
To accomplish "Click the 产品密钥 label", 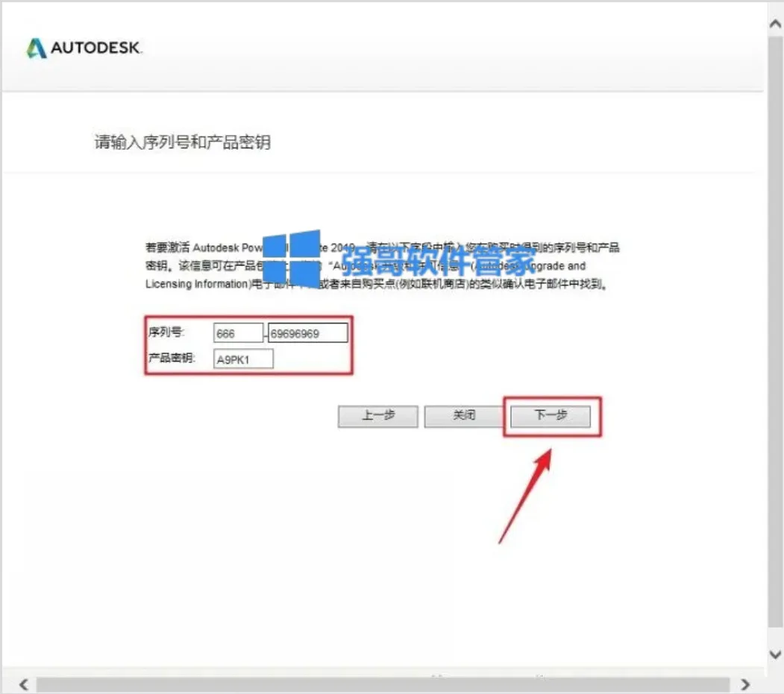I will click(171, 358).
